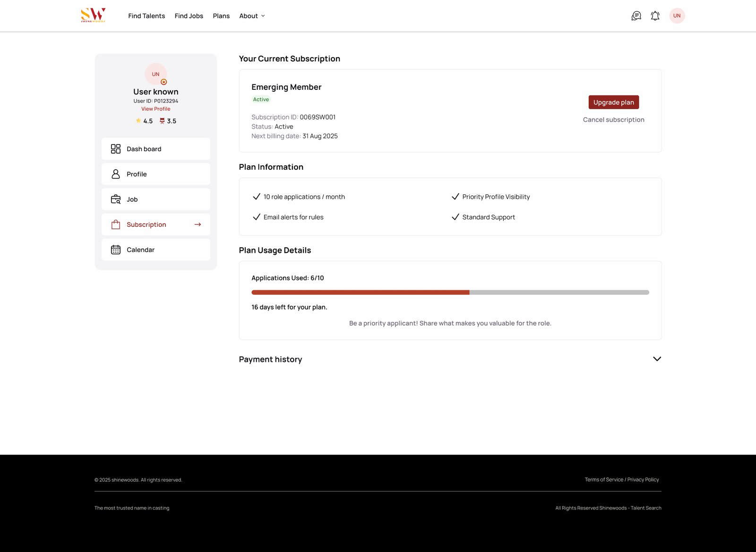
Task: Click the Calendar icon in sidebar
Action: click(116, 250)
